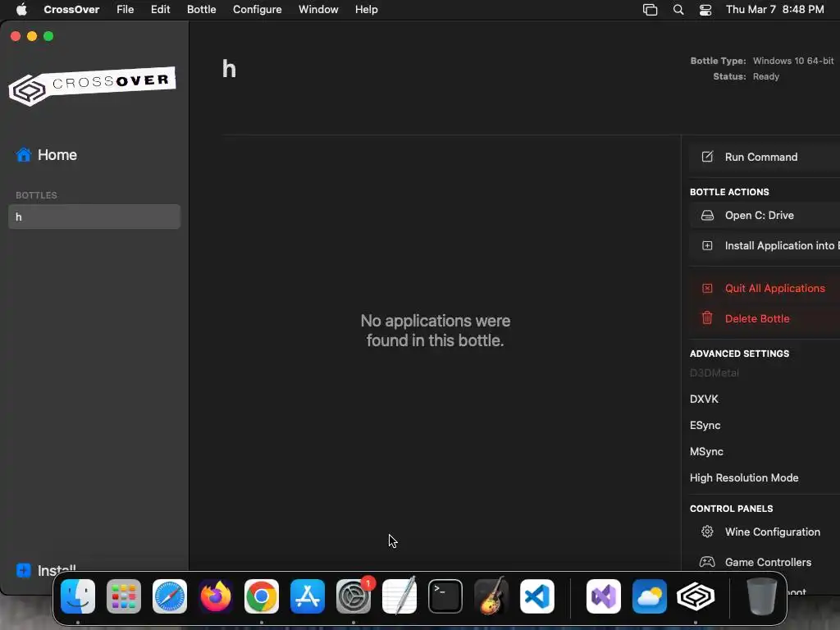
Task: Select High Resolution Mode setting
Action: coord(744,478)
